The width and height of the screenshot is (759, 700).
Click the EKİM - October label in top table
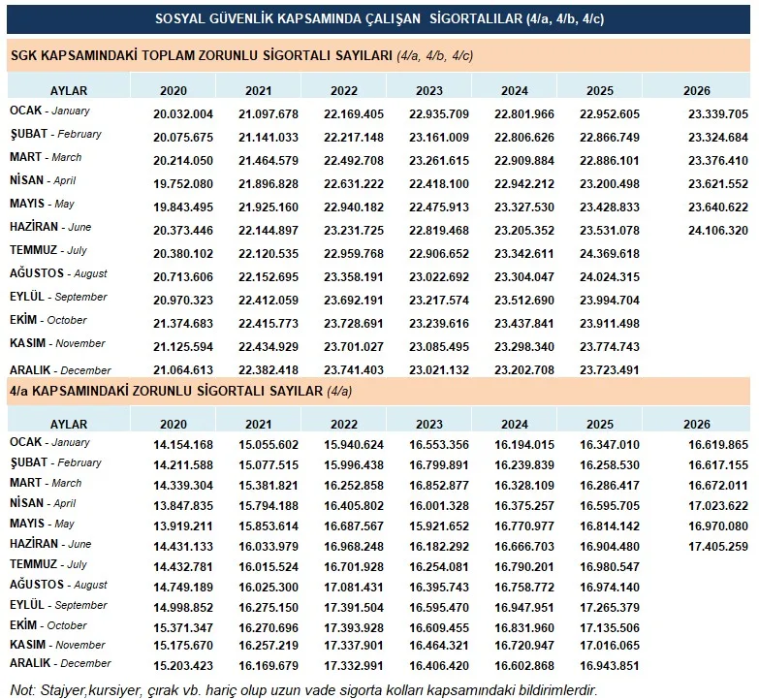coord(47,320)
